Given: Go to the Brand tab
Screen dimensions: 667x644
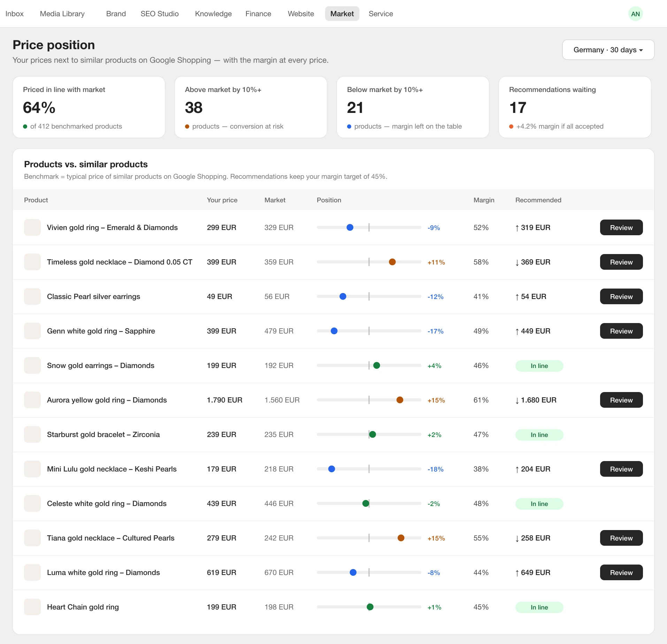Looking at the screenshot, I should tap(116, 14).
